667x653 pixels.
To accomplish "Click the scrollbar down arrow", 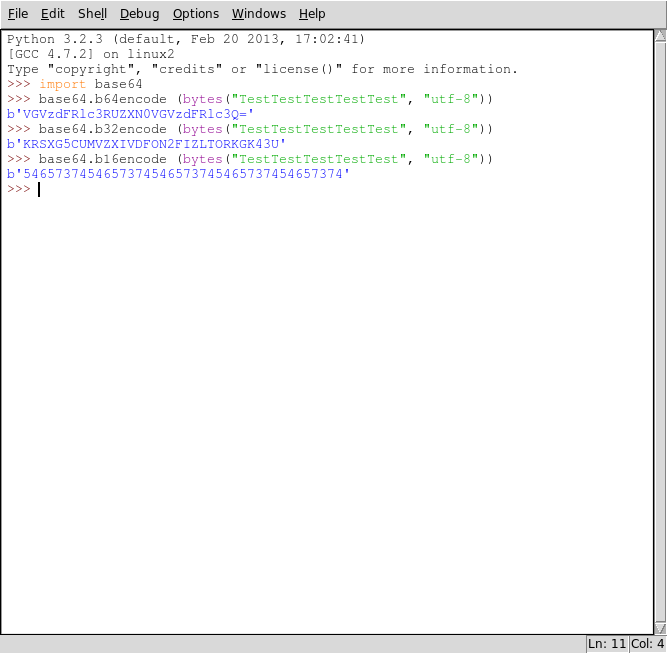I will tap(660, 628).
